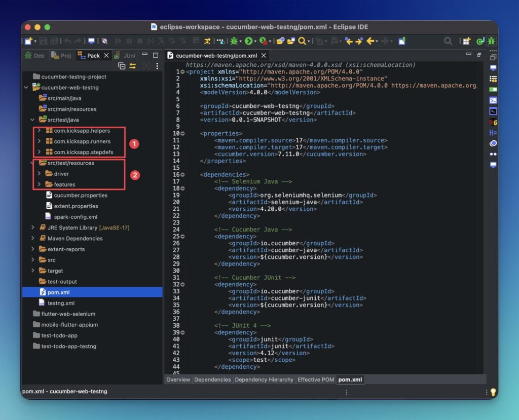
Task: Toggle Skip All Breakpoints
Action: pyautogui.click(x=104, y=41)
